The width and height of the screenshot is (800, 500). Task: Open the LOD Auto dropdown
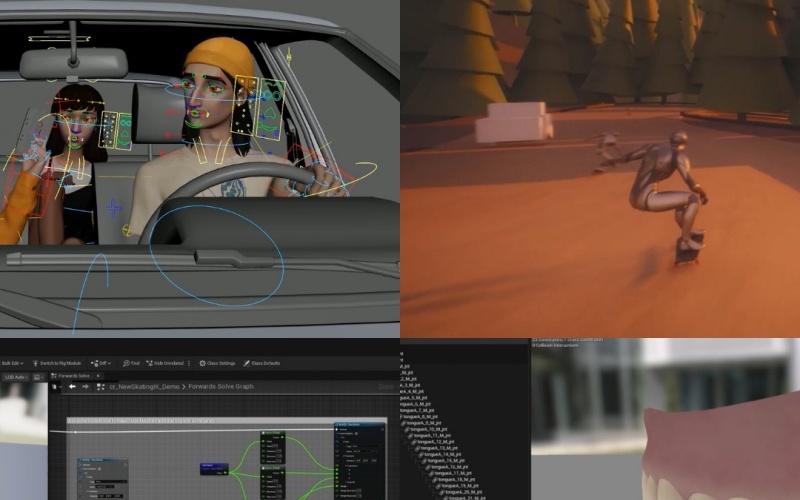16,377
